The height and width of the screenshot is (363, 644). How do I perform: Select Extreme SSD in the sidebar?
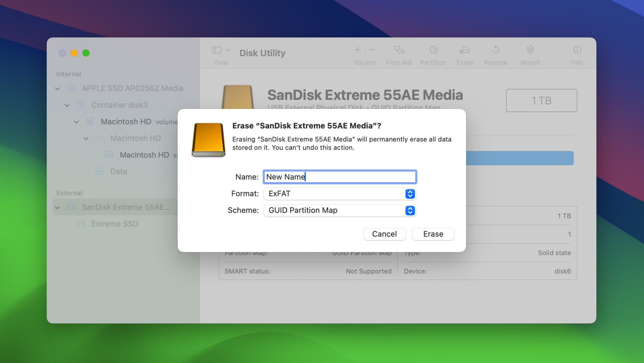click(x=114, y=223)
